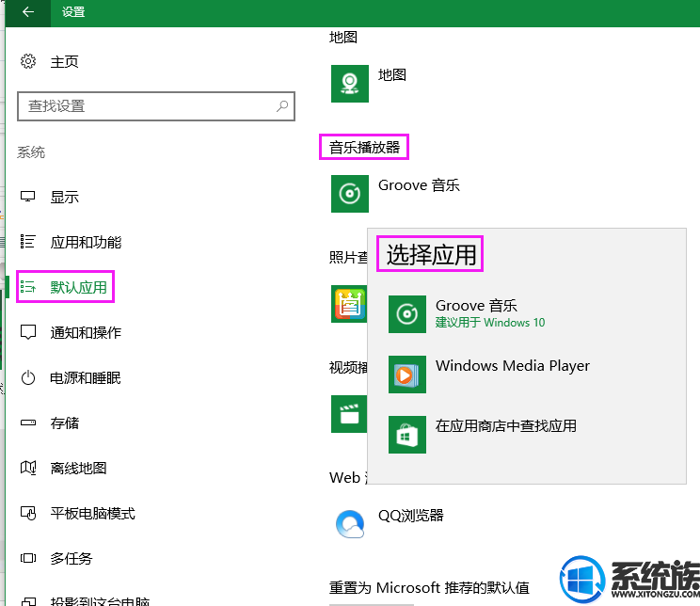Image resolution: width=700 pixels, height=606 pixels.
Task: Click the 离线地图 map icon
Action: tap(27, 468)
